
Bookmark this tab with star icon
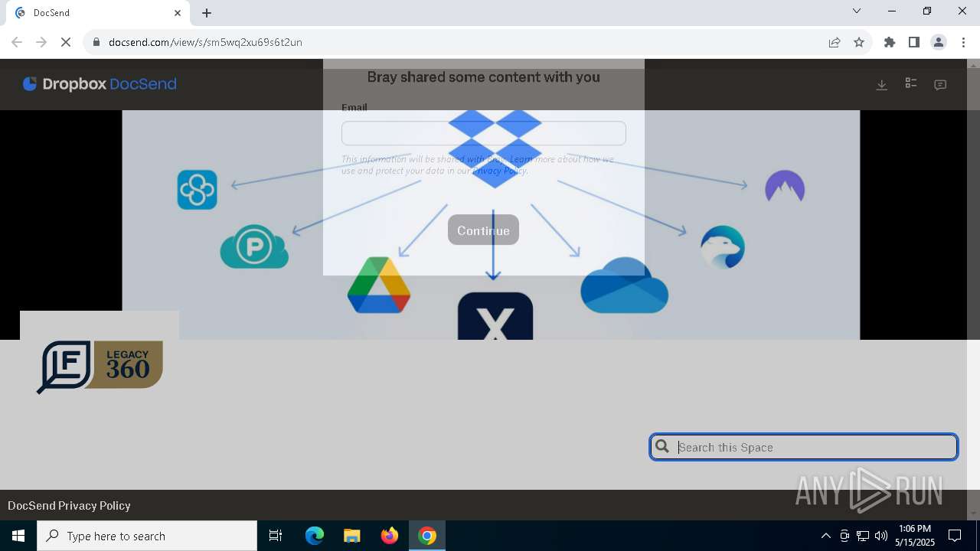(859, 42)
